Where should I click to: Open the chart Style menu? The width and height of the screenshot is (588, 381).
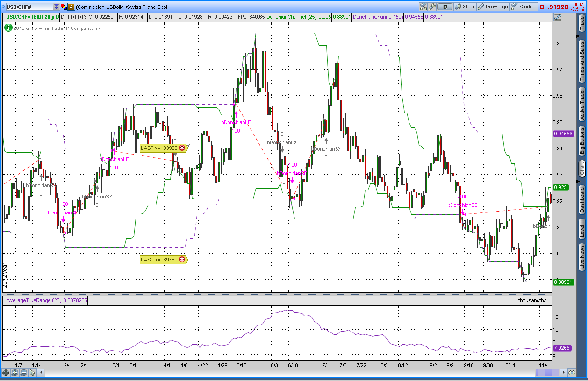[464, 7]
